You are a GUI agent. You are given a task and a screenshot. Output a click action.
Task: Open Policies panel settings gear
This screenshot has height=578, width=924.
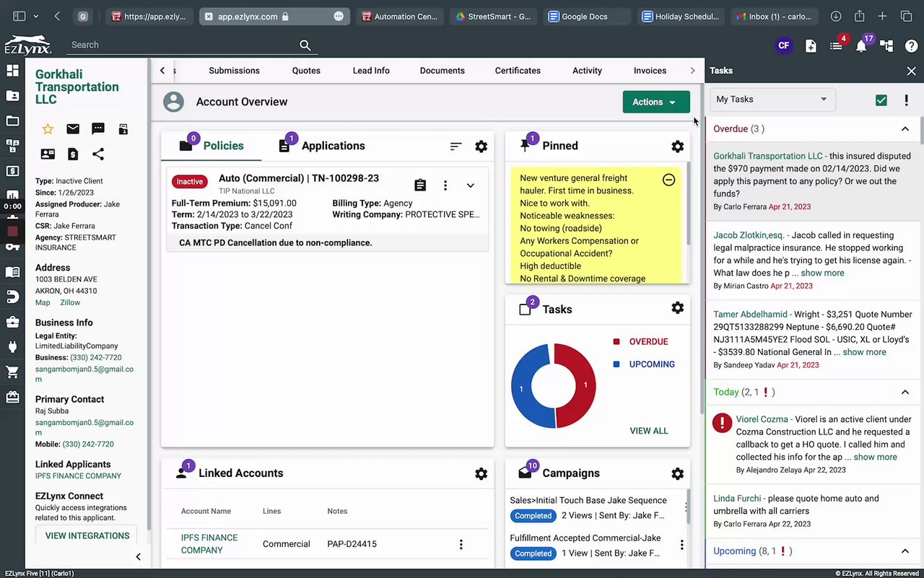[x=481, y=146]
